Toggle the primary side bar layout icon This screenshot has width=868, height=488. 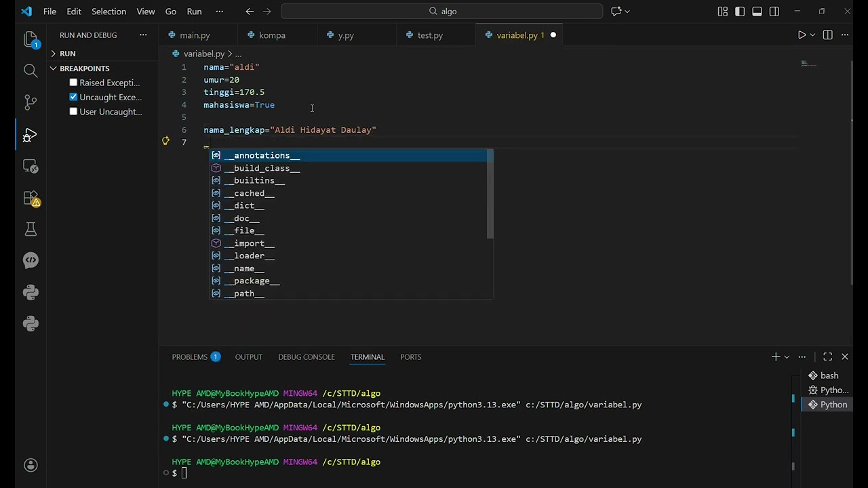pyautogui.click(x=740, y=12)
